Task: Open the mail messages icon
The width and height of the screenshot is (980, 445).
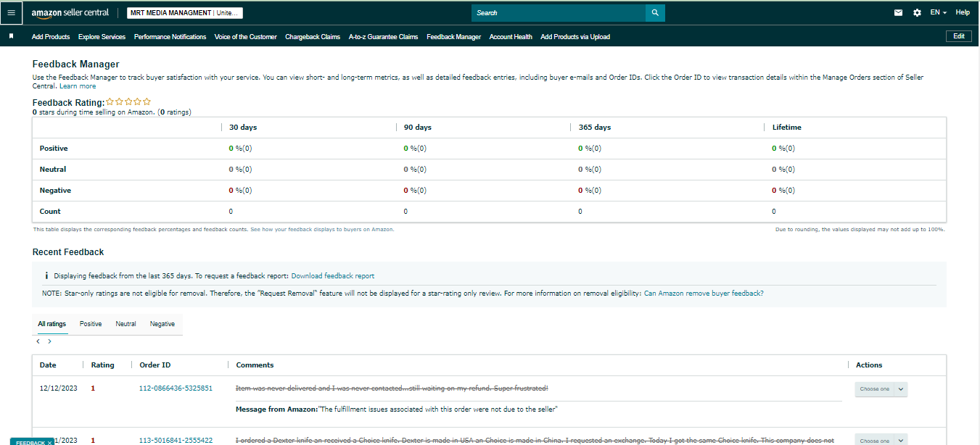Action: (899, 12)
